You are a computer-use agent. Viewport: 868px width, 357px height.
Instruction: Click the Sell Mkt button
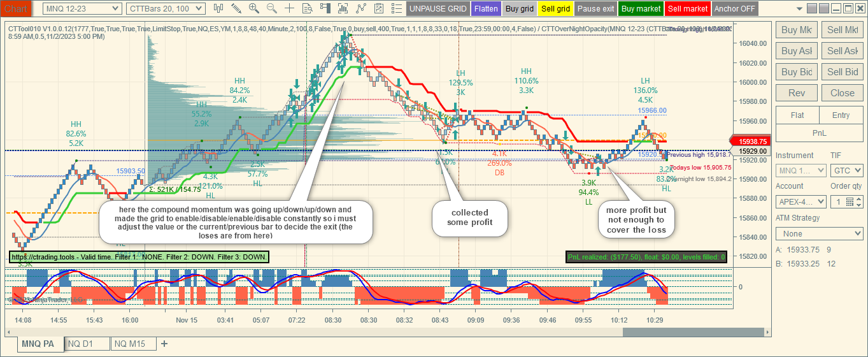[x=843, y=30]
